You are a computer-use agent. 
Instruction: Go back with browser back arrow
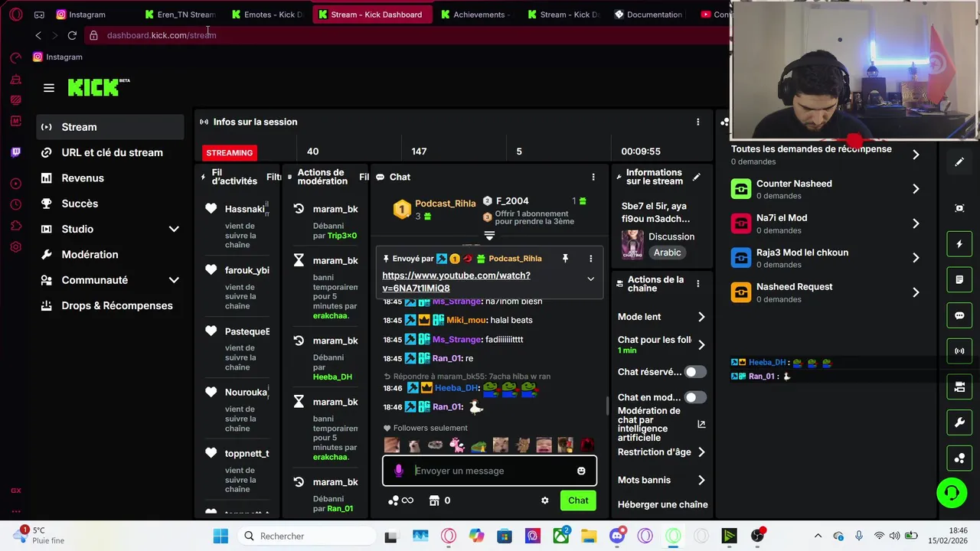(x=38, y=35)
